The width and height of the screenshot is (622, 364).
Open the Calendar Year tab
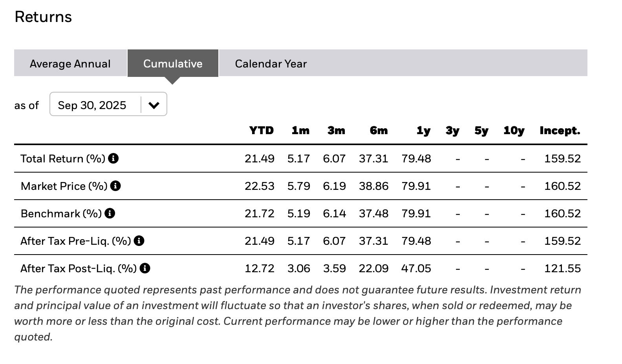[271, 64]
